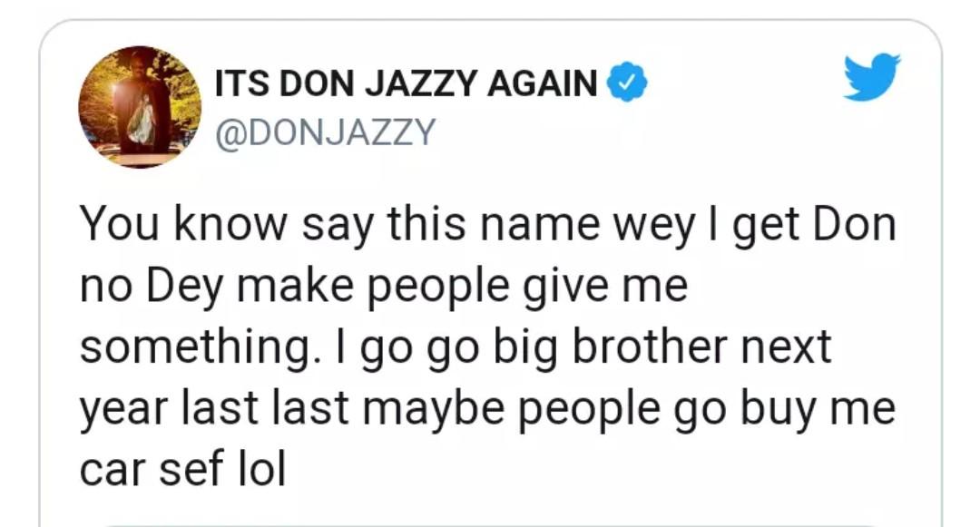980x527 pixels.
Task: Click the word "car" on the last line
Action: pyautogui.click(x=113, y=470)
